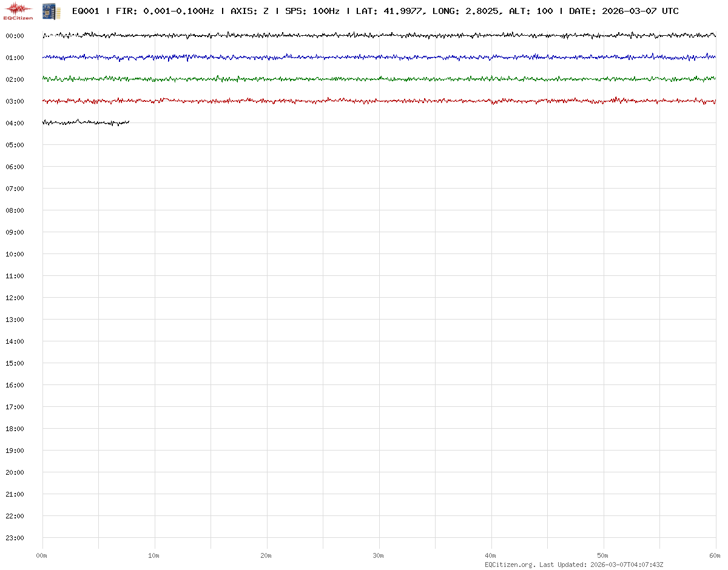This screenshot has height=570, width=728.
Task: Click the 60m minute axis label
Action: pos(715,555)
